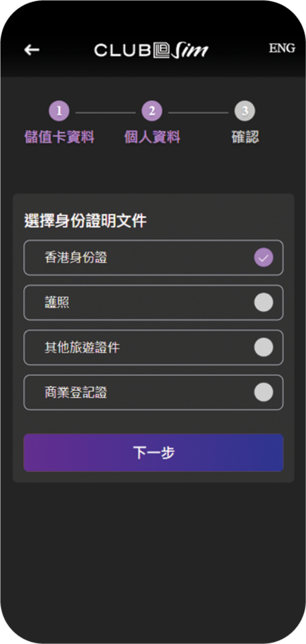Open the 儲值卡資料 step label
Screen dimensions: 306x644
(59, 137)
